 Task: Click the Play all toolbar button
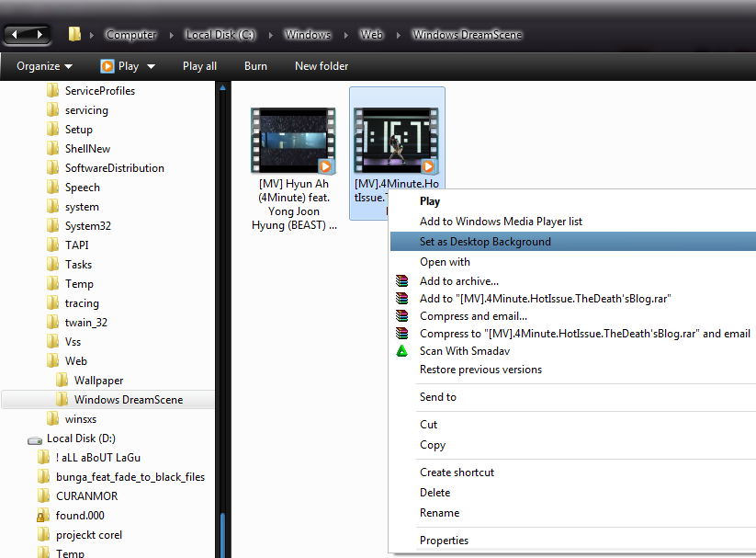click(199, 66)
